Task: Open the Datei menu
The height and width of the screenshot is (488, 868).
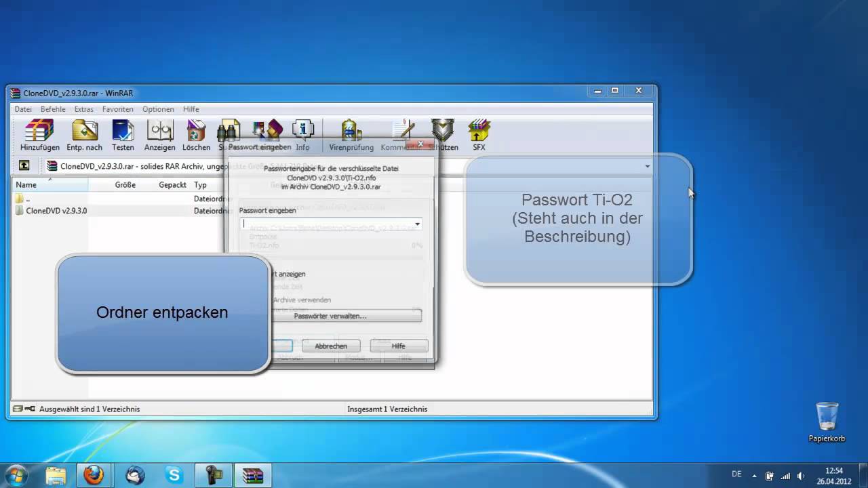Action: click(23, 109)
